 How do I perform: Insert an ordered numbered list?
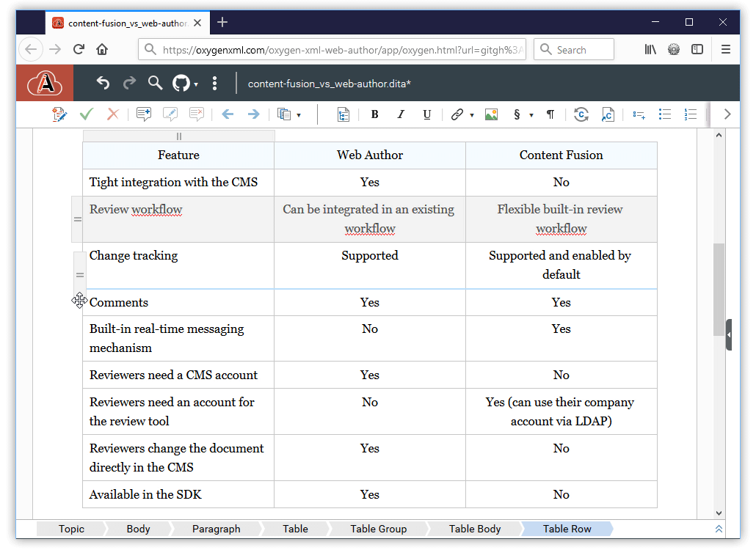(x=691, y=114)
